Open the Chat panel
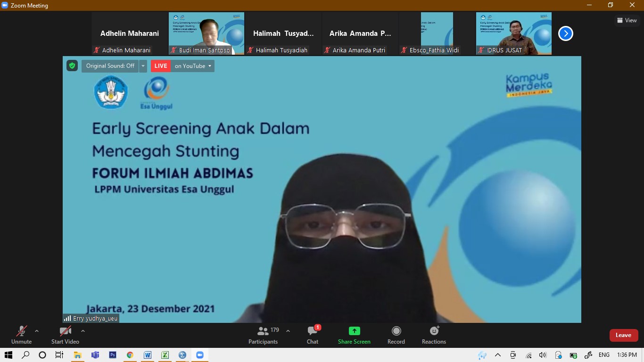Viewport: 644px width, 362px height. point(313,335)
